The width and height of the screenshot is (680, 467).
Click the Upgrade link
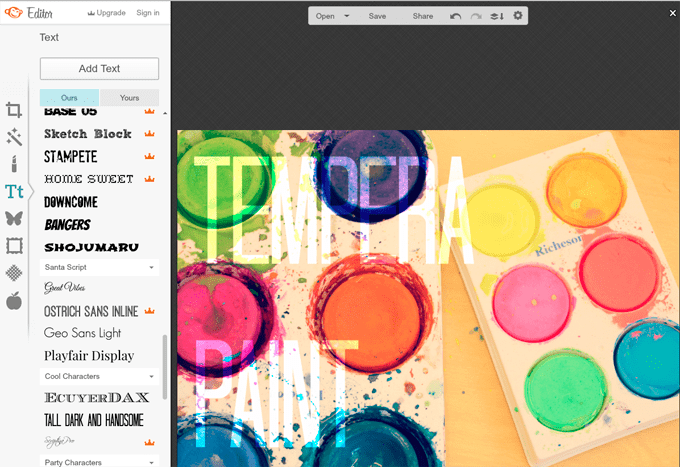pos(107,13)
